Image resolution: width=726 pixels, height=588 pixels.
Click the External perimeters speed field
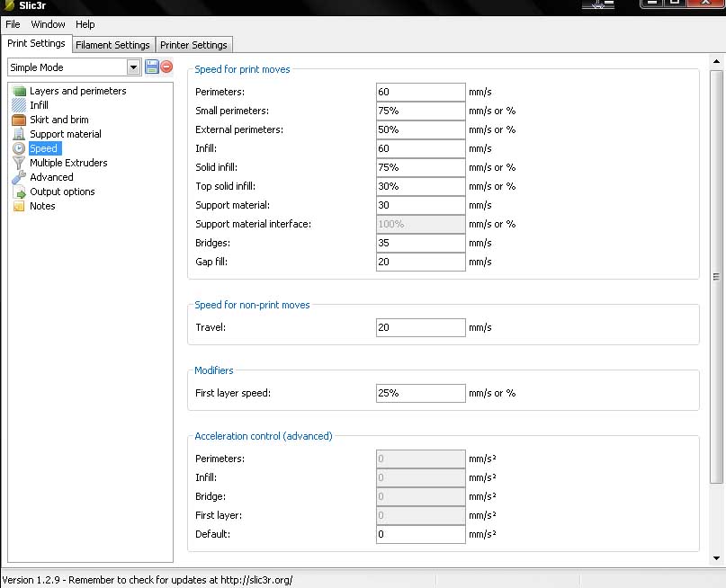(x=420, y=129)
